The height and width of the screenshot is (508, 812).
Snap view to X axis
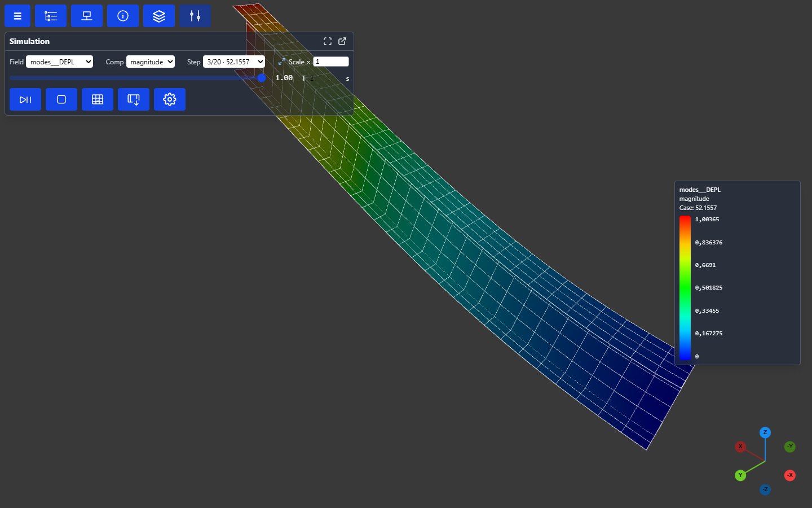740,446
